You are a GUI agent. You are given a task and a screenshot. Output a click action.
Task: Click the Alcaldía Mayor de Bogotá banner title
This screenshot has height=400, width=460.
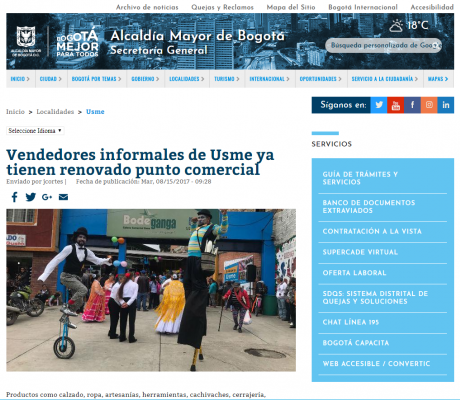[x=198, y=36]
